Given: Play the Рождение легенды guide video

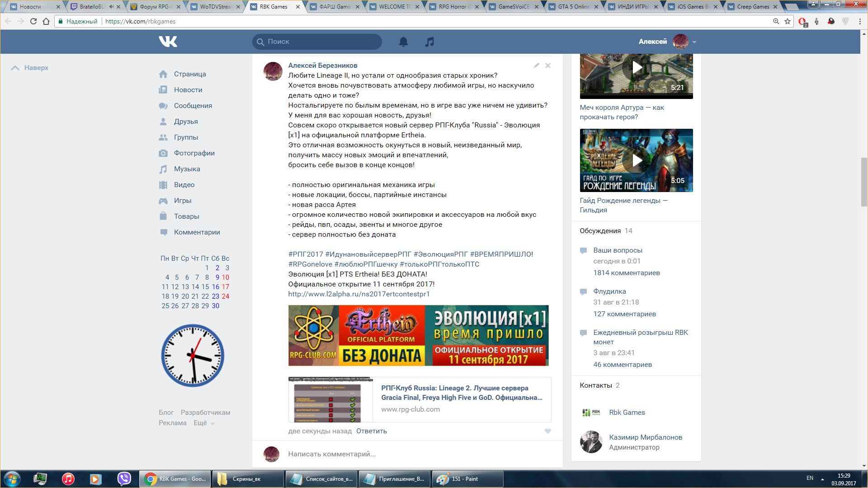Looking at the screenshot, I should [637, 160].
